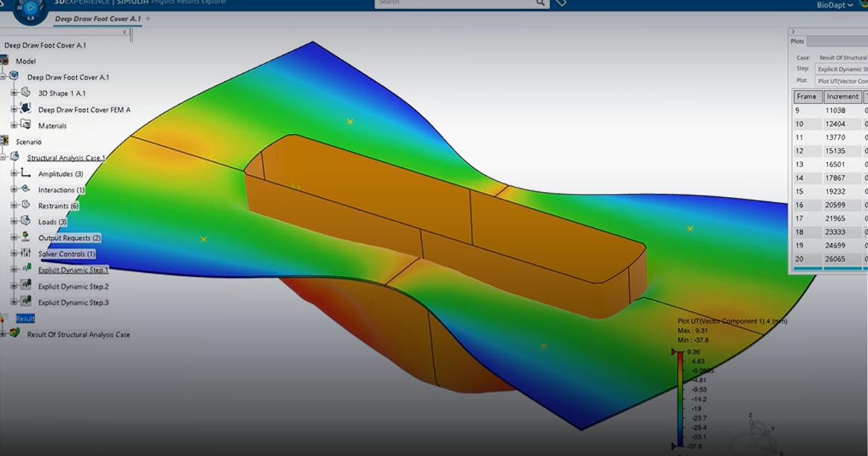Expand the Amplitudes (3) node

[14, 174]
